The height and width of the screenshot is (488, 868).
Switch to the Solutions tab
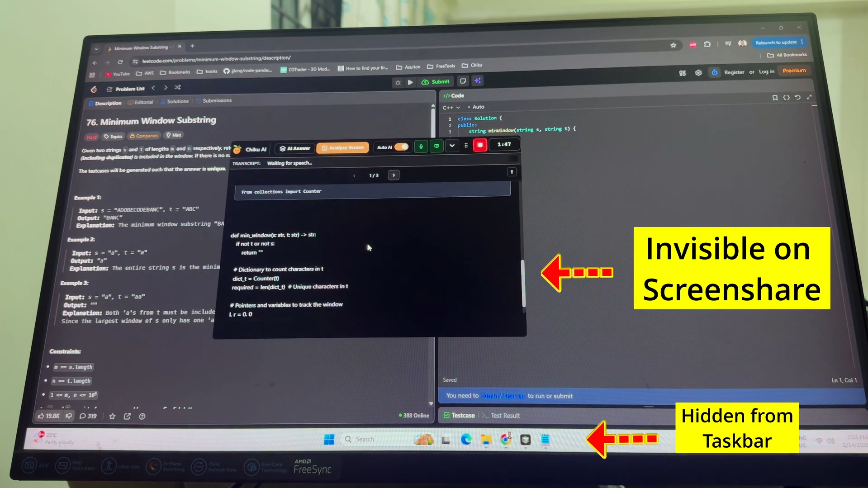pyautogui.click(x=177, y=101)
